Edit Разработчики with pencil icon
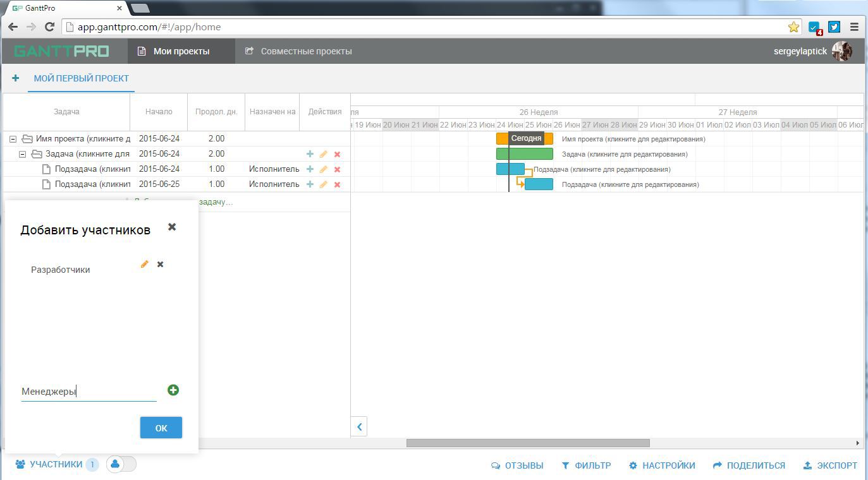This screenshot has height=480, width=868. 144,264
